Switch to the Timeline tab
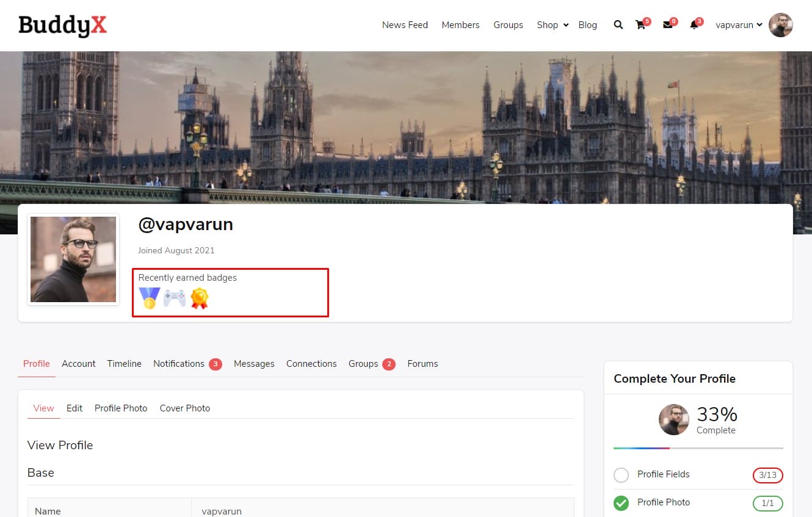812x517 pixels. (124, 364)
